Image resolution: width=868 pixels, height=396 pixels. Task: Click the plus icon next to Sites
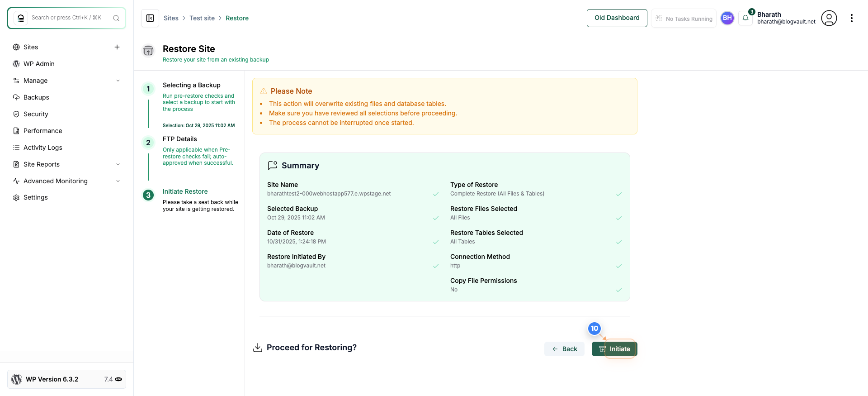[x=117, y=47]
